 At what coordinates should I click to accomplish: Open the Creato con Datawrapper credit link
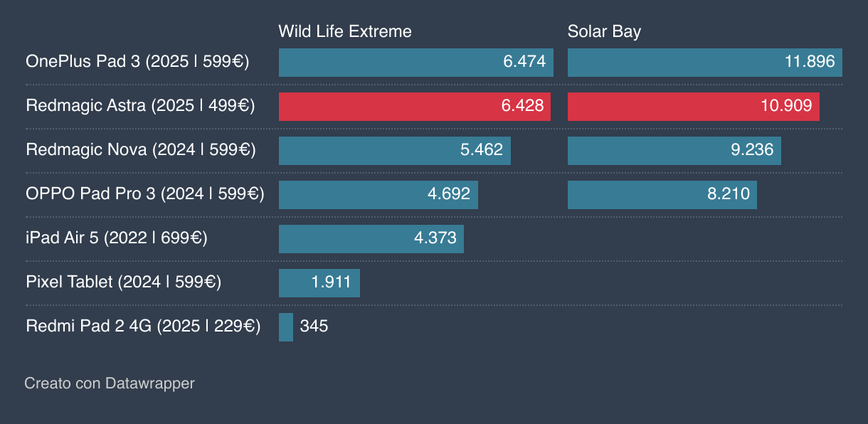tap(110, 383)
